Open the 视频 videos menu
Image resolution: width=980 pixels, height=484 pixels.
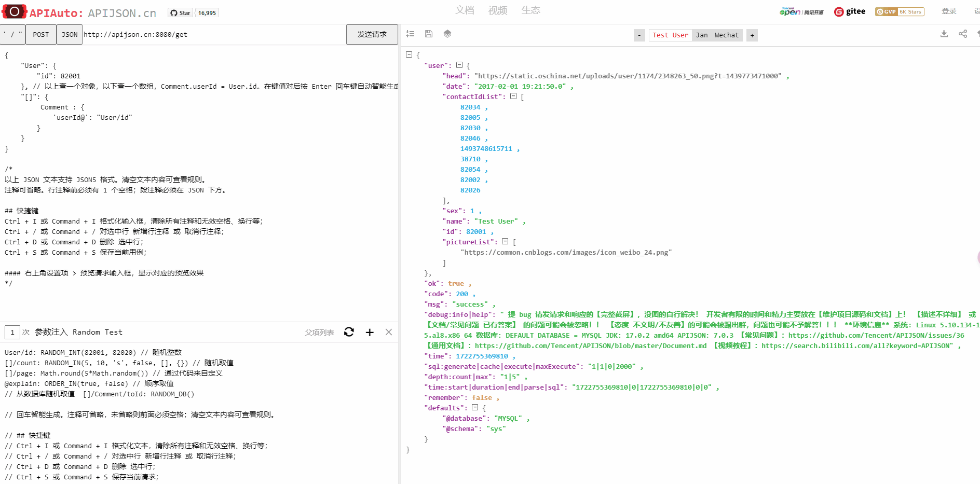pyautogui.click(x=498, y=10)
